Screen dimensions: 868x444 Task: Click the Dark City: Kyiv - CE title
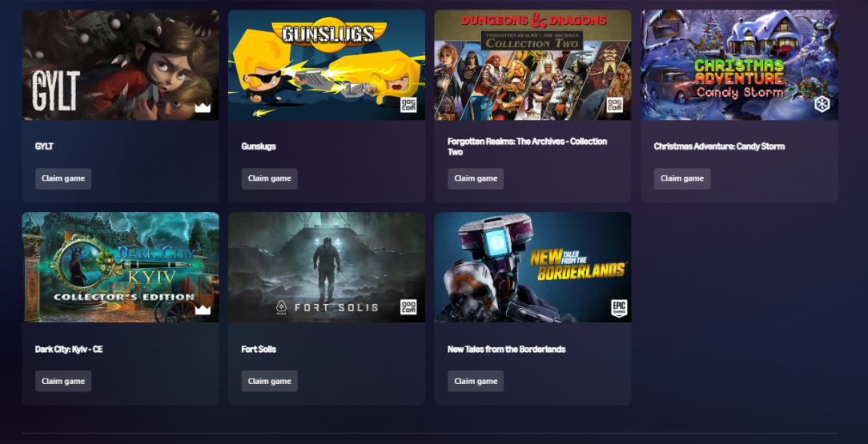coord(69,350)
